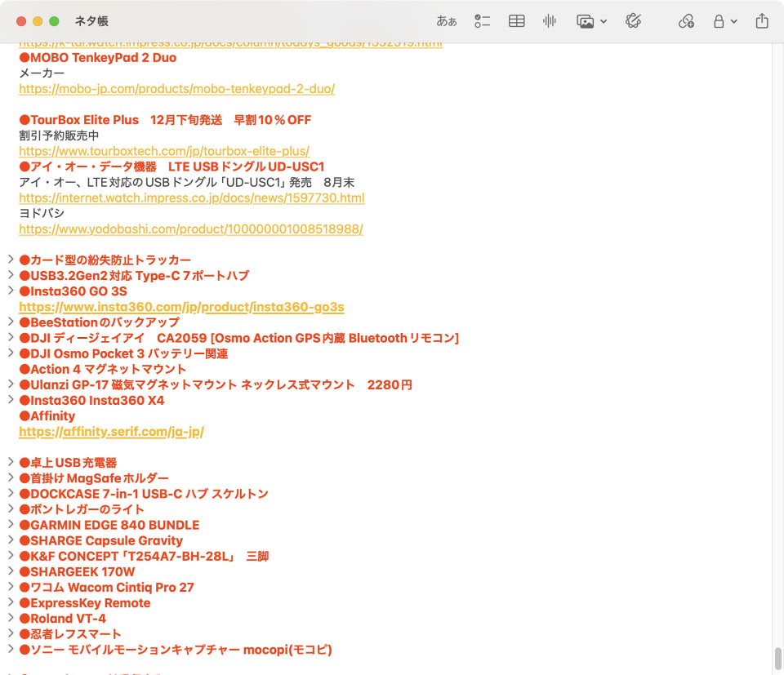784x675 pixels.
Task: Click the メーカー text line
Action: (x=42, y=73)
